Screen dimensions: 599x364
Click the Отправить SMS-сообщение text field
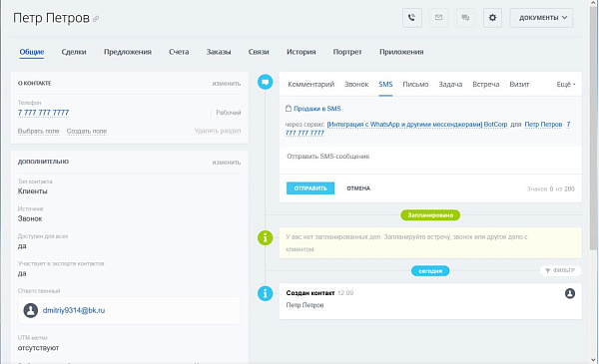click(430, 160)
